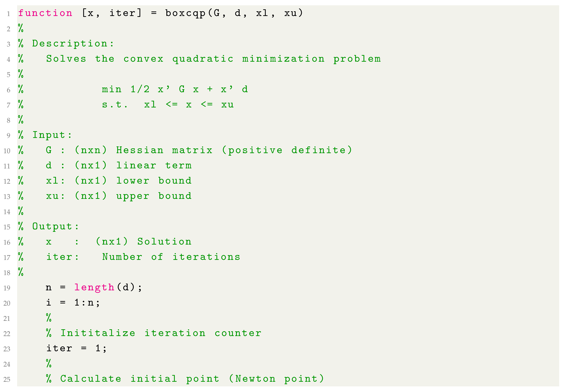Click line number 1 in the gutter
Image resolution: width=564 pixels, height=392 pixels.
click(9, 14)
